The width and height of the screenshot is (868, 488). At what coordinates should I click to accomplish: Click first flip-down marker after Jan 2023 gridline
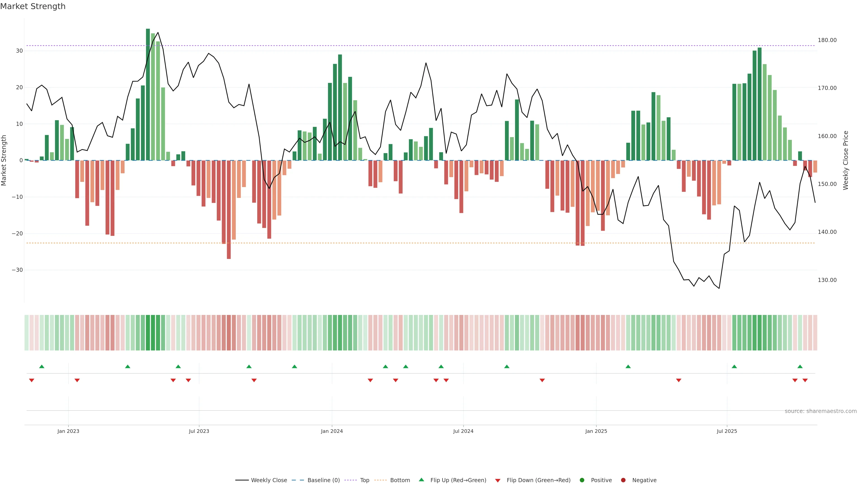(x=77, y=380)
